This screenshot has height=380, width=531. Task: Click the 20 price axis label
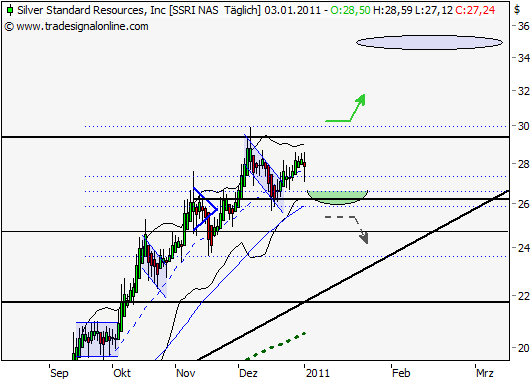(524, 348)
